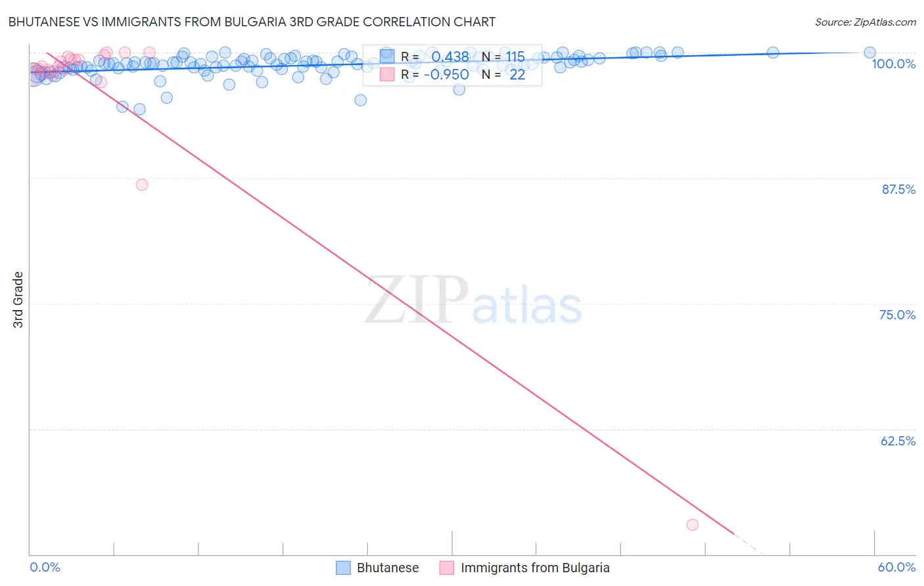This screenshot has height=586, width=924.
Task: Click the 0.0% x-axis label
Action: click(x=45, y=567)
